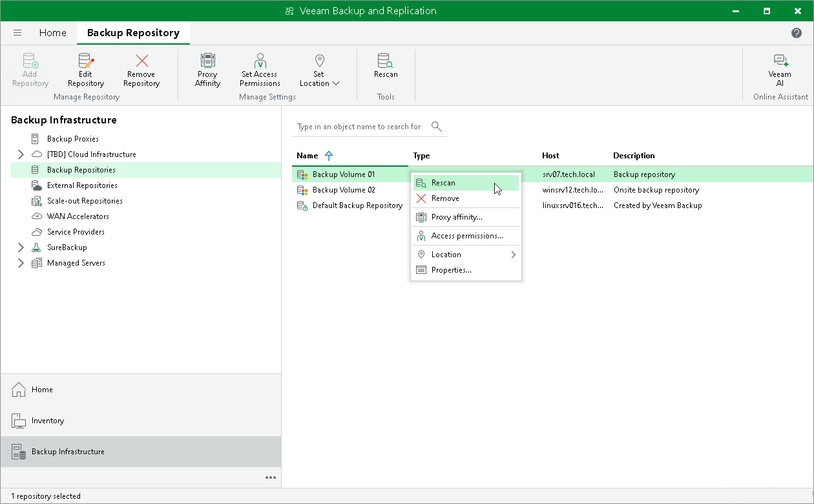Choose Access permissions... from context menu
This screenshot has width=814, height=504.
coord(466,236)
